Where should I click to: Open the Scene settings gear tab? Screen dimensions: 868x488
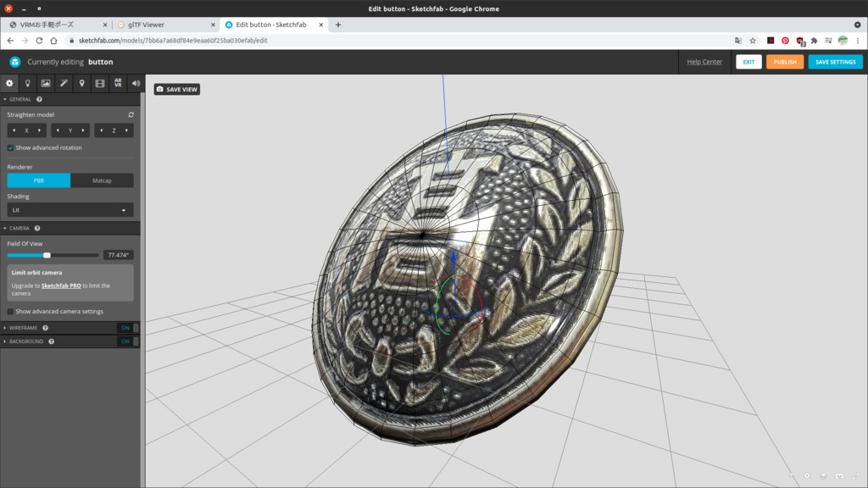(x=9, y=84)
